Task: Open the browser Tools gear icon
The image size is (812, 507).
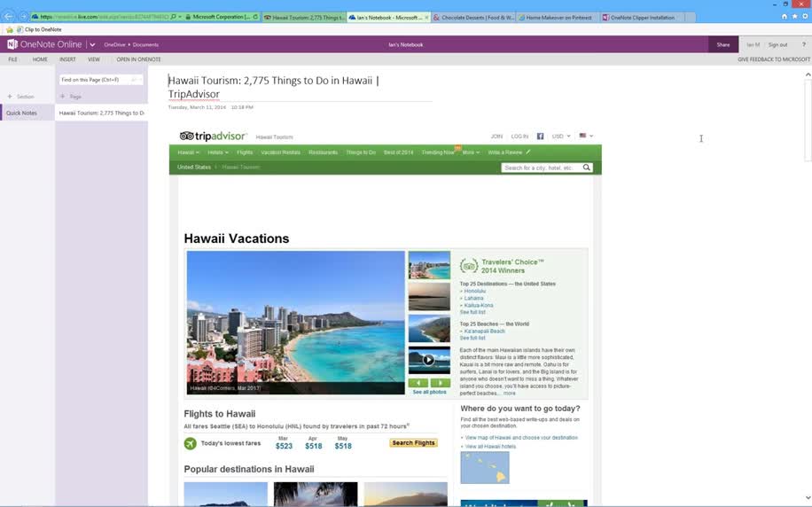Action: [805, 17]
